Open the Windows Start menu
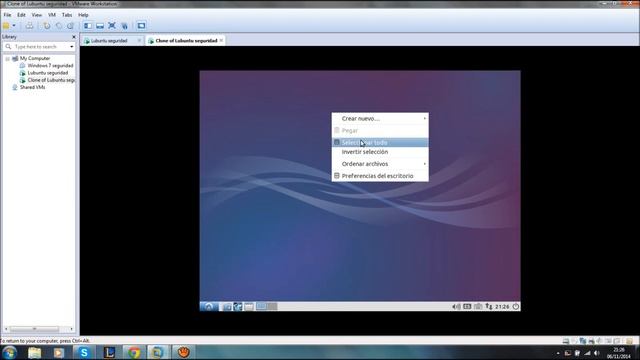 [9, 352]
